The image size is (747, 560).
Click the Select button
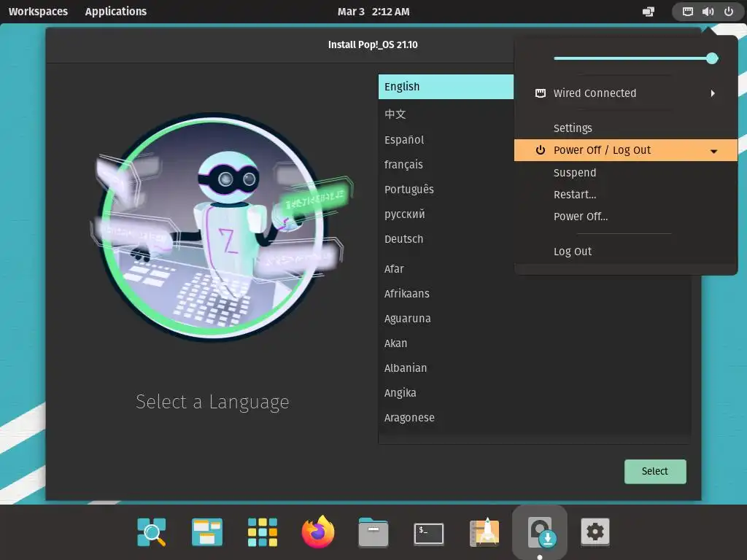tap(655, 472)
